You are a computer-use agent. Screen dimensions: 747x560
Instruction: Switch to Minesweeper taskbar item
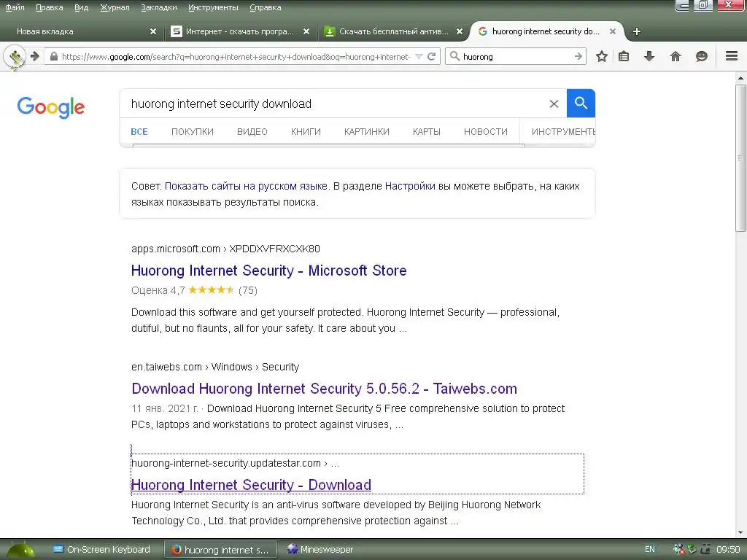tap(321, 550)
